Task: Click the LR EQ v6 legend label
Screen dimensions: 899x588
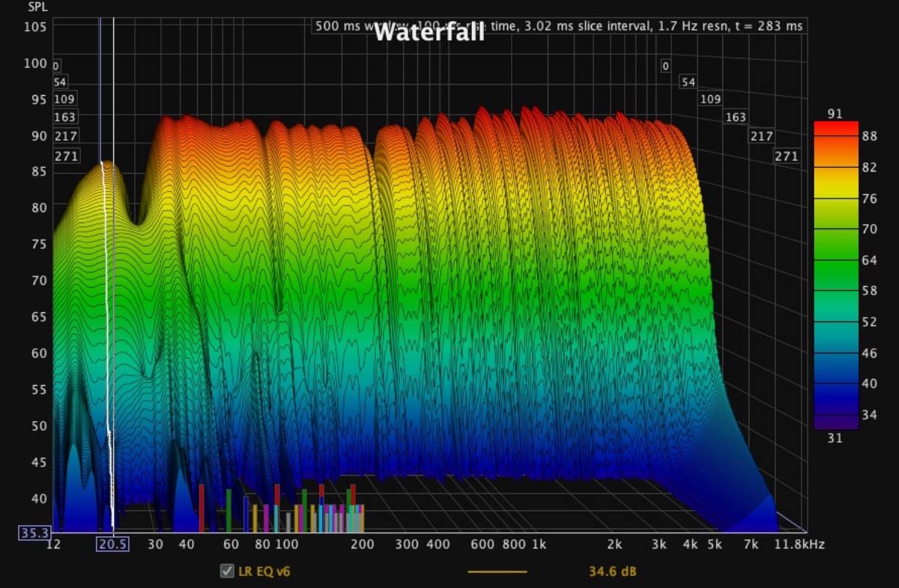Action: click(264, 572)
